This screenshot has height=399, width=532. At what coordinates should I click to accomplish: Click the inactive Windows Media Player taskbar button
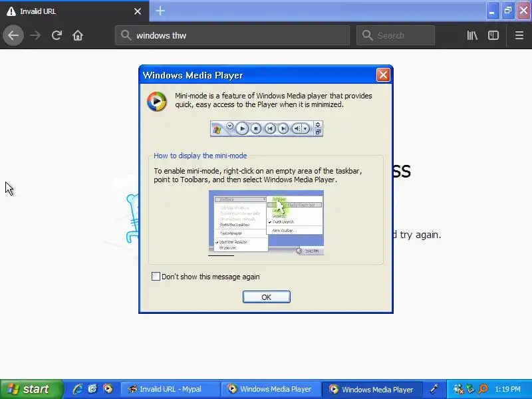(271, 389)
